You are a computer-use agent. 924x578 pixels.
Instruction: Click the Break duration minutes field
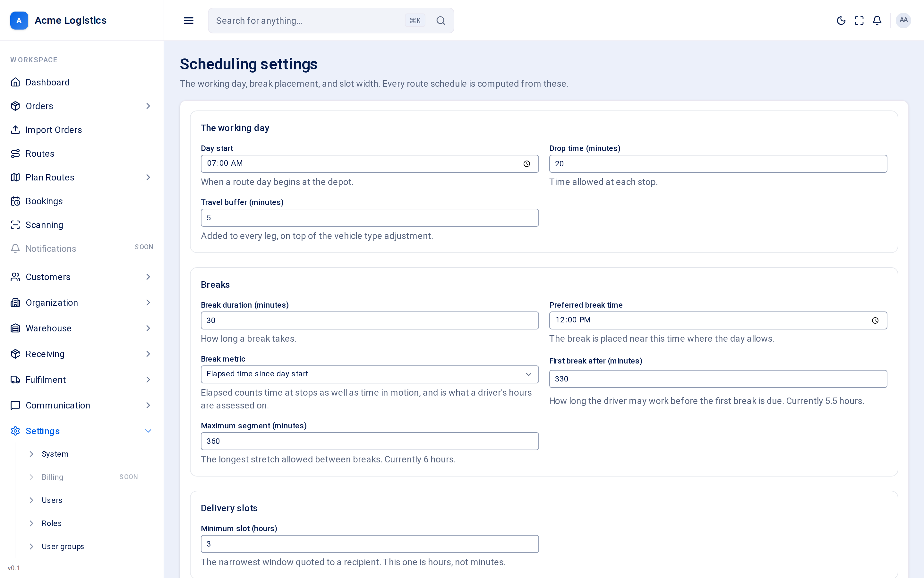(370, 320)
